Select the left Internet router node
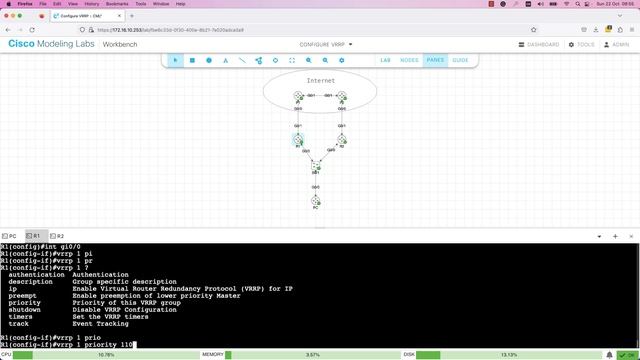The height and width of the screenshot is (360, 640). click(298, 96)
